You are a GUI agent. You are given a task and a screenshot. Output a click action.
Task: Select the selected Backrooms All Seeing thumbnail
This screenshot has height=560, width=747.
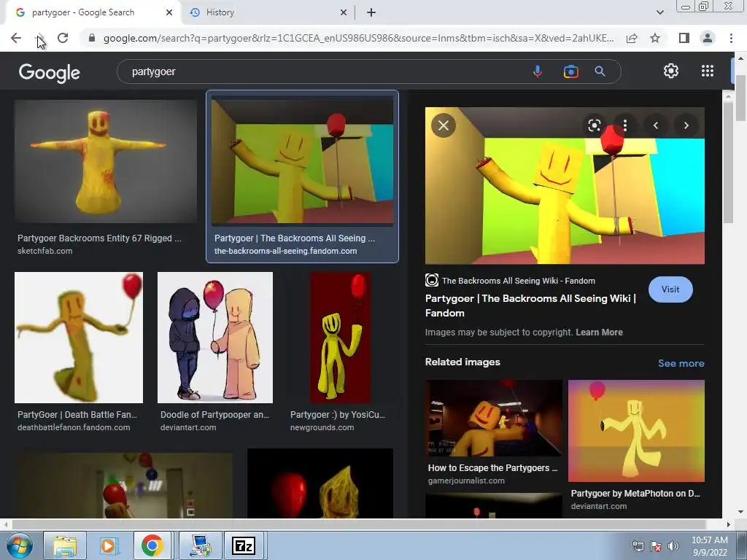(302, 160)
